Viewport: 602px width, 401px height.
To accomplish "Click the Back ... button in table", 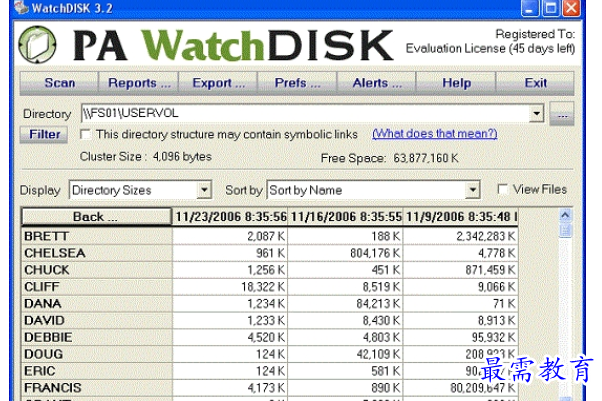I will pyautogui.click(x=96, y=217).
